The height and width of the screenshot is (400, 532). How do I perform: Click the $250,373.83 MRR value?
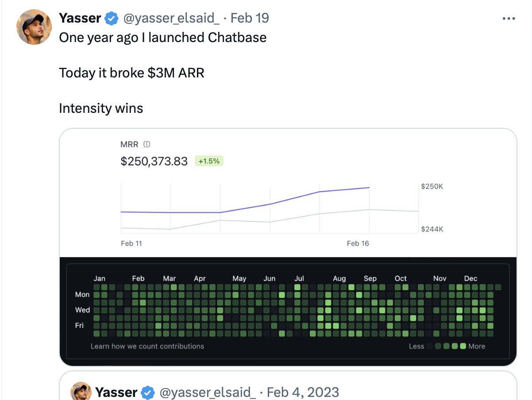154,161
